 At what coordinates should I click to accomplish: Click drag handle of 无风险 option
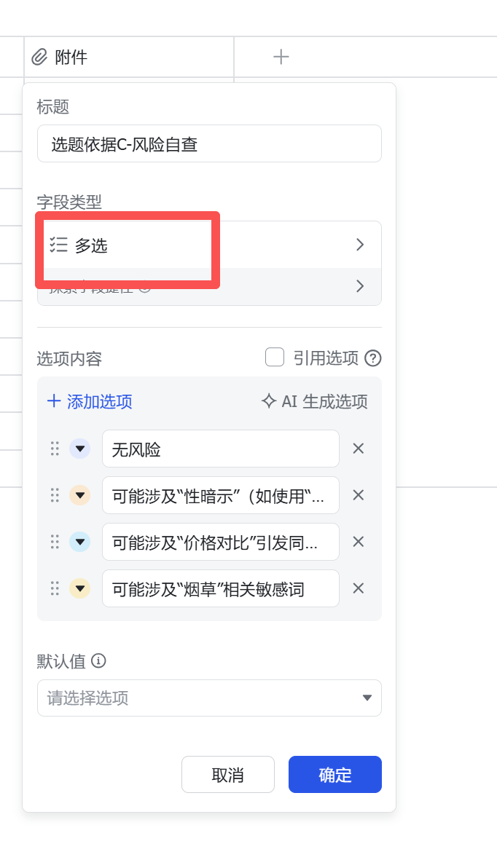tap(55, 449)
